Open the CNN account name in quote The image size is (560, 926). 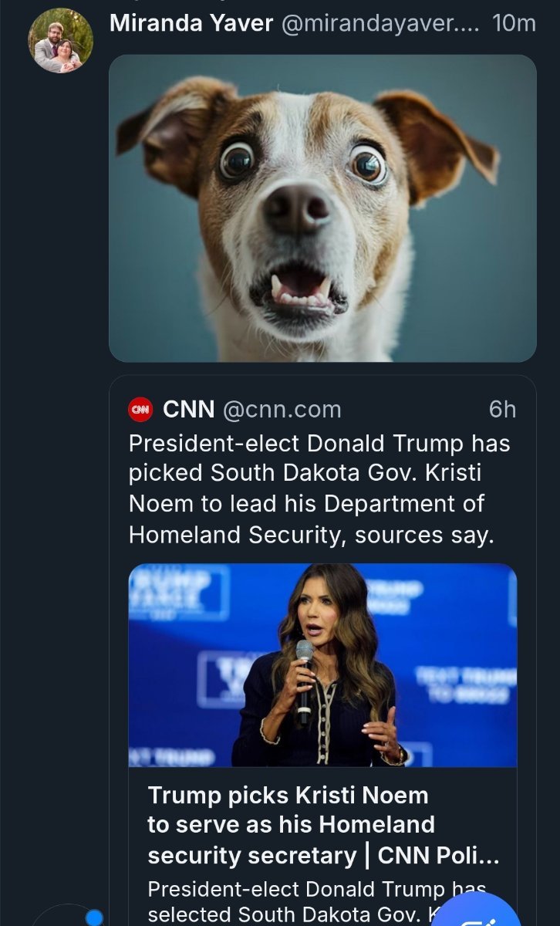pyautogui.click(x=189, y=409)
